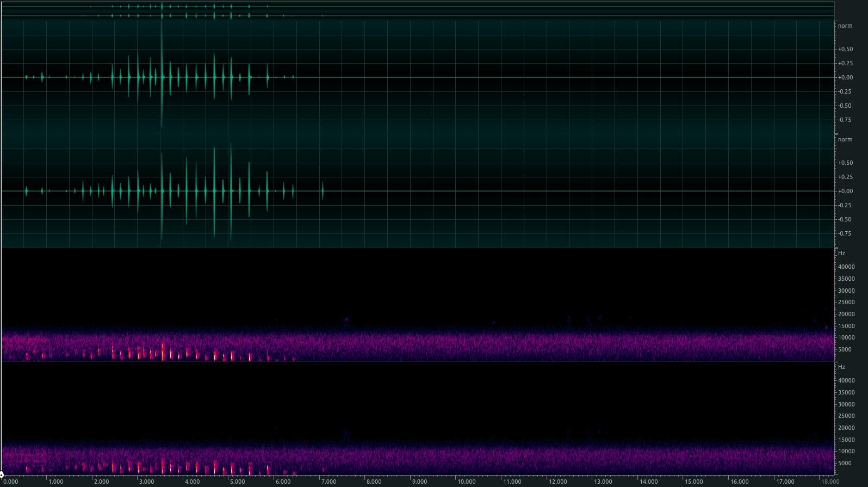The width and height of the screenshot is (868, 487).
Task: Click the 11.000 mark on the time ruler
Action: (512, 482)
